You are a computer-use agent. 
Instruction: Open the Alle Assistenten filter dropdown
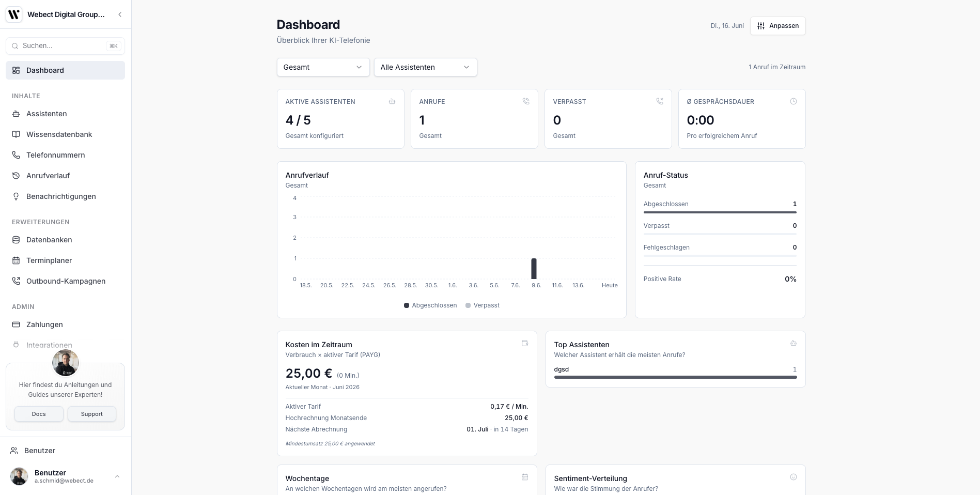425,67
